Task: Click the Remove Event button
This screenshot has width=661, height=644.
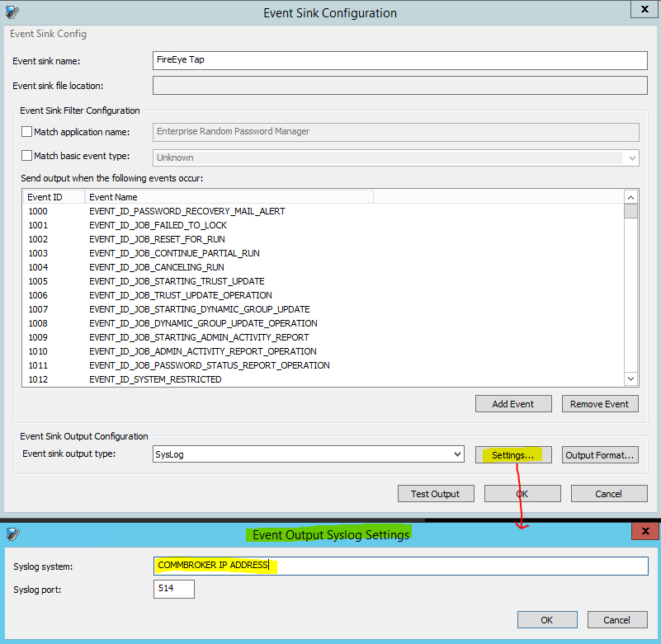Action: tap(599, 404)
